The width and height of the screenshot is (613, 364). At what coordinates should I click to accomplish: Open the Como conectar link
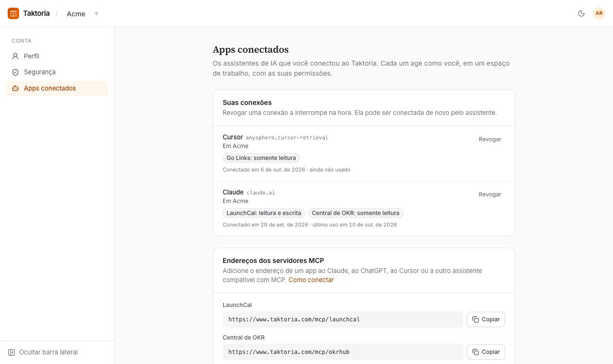(311, 280)
